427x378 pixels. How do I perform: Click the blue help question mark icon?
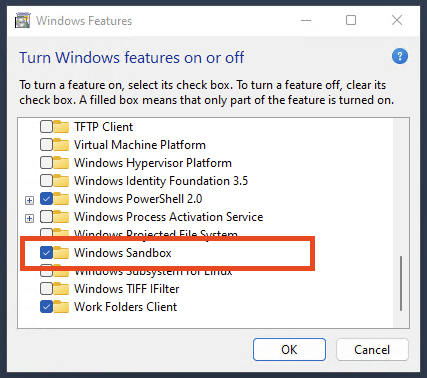click(400, 56)
